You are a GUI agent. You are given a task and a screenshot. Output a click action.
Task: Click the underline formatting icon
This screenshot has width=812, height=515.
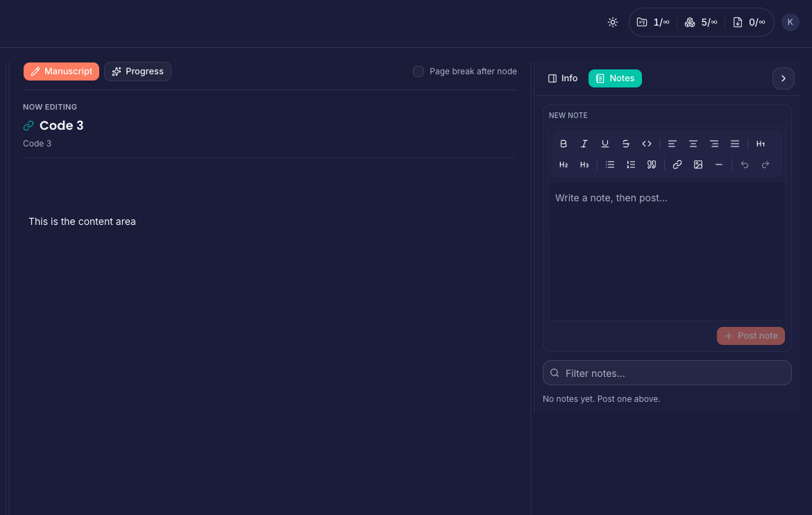pyautogui.click(x=605, y=144)
